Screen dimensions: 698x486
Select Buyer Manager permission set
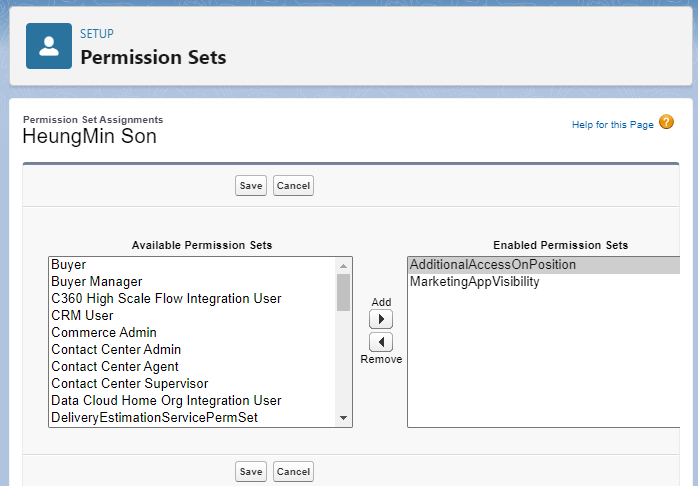(97, 282)
